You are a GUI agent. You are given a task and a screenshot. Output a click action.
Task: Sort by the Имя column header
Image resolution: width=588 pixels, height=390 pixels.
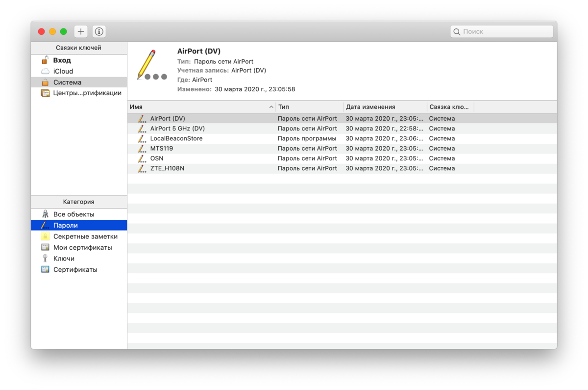point(201,107)
